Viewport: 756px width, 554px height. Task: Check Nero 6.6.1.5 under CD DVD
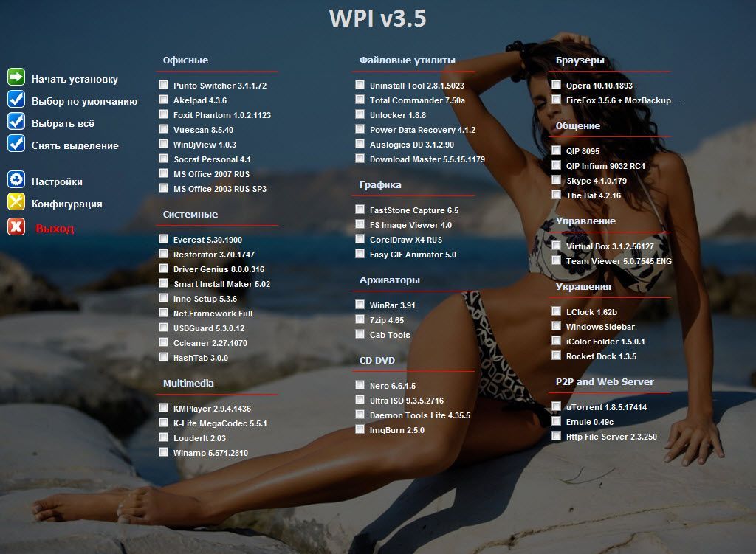click(360, 385)
